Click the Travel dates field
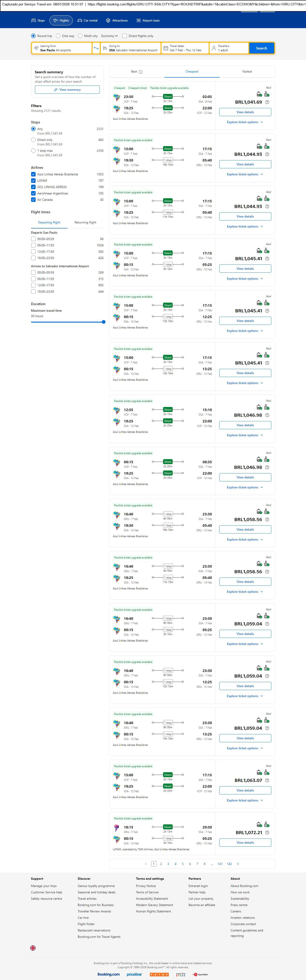This screenshot has width=306, height=980. (185, 48)
